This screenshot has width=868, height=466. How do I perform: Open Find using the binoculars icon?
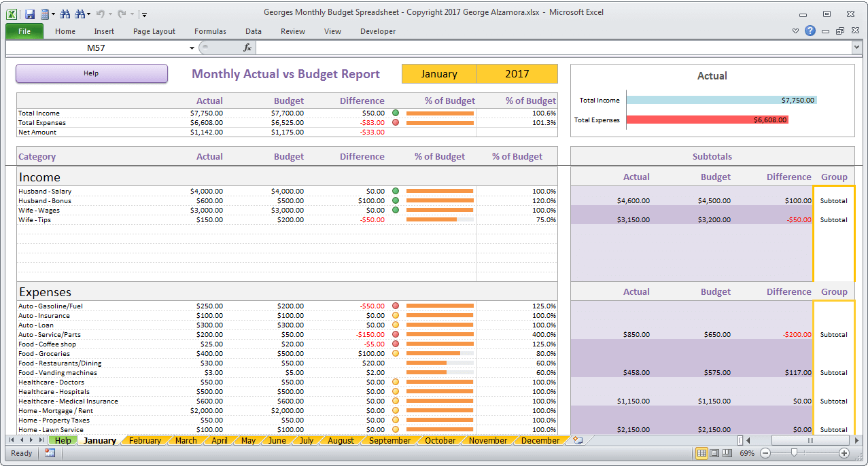65,15
